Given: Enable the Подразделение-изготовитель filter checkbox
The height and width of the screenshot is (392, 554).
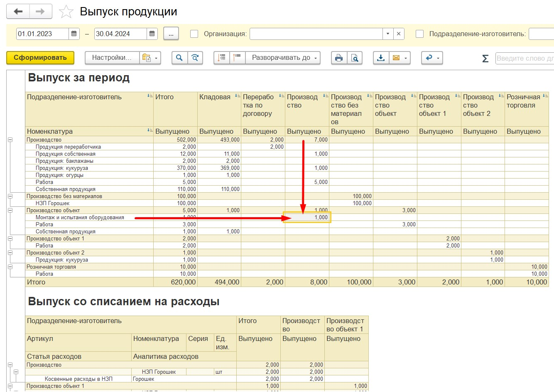Looking at the screenshot, I should [420, 34].
